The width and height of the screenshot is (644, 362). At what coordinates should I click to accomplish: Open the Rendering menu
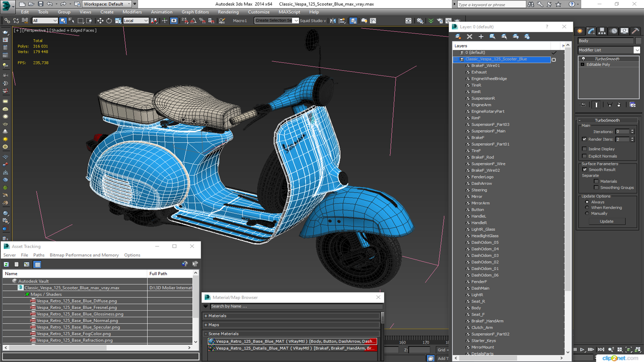(228, 12)
